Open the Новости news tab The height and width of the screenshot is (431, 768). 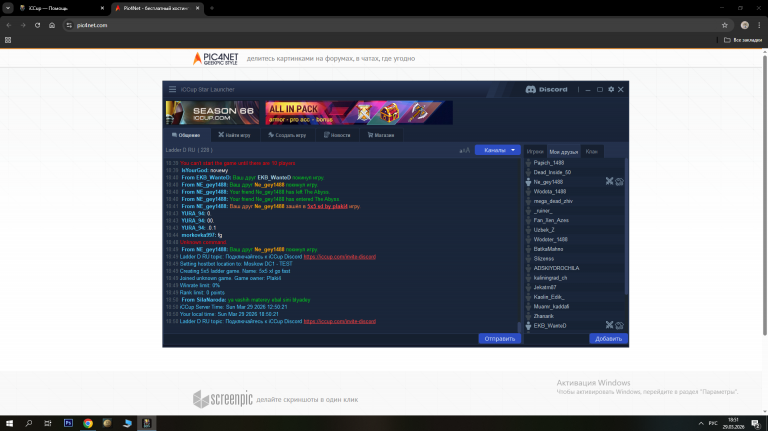337,135
